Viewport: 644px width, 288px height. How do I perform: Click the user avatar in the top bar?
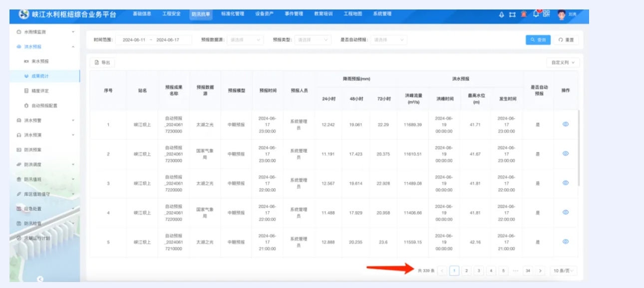tap(562, 14)
